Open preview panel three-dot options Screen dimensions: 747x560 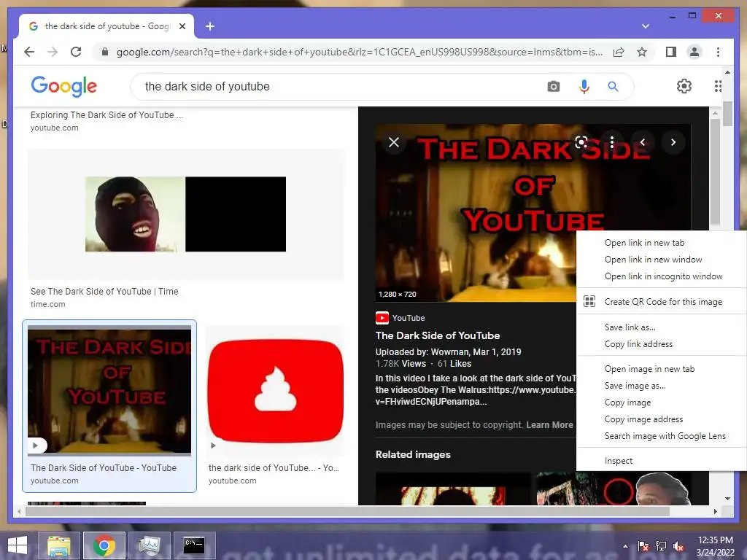(612, 142)
